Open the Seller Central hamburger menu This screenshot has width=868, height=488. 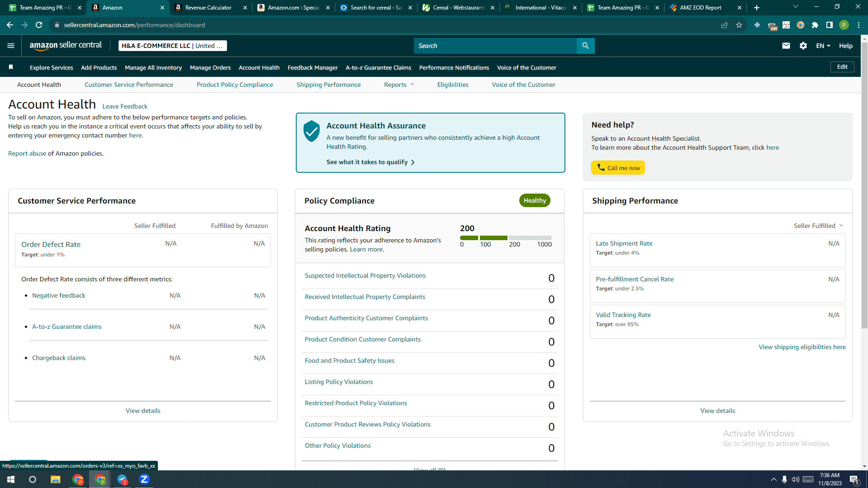click(x=11, y=46)
